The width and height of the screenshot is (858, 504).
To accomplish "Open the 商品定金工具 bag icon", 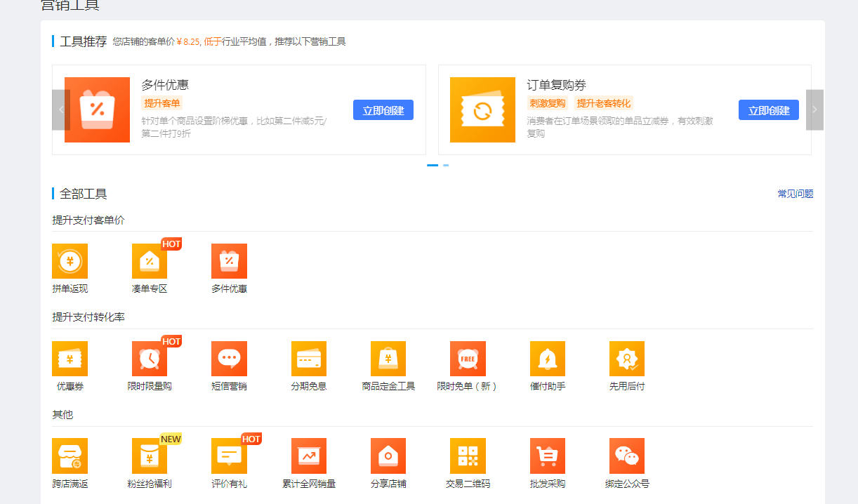I will point(388,359).
